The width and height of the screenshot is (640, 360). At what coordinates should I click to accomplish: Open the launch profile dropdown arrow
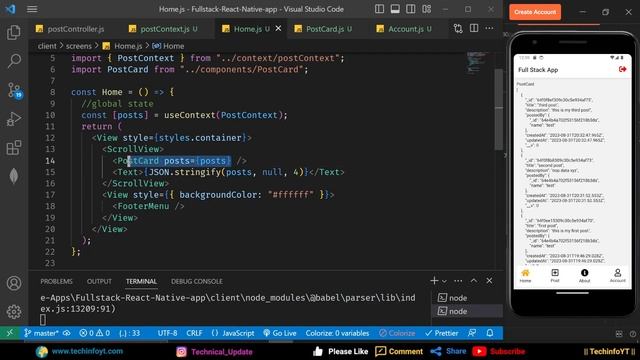[444, 281]
